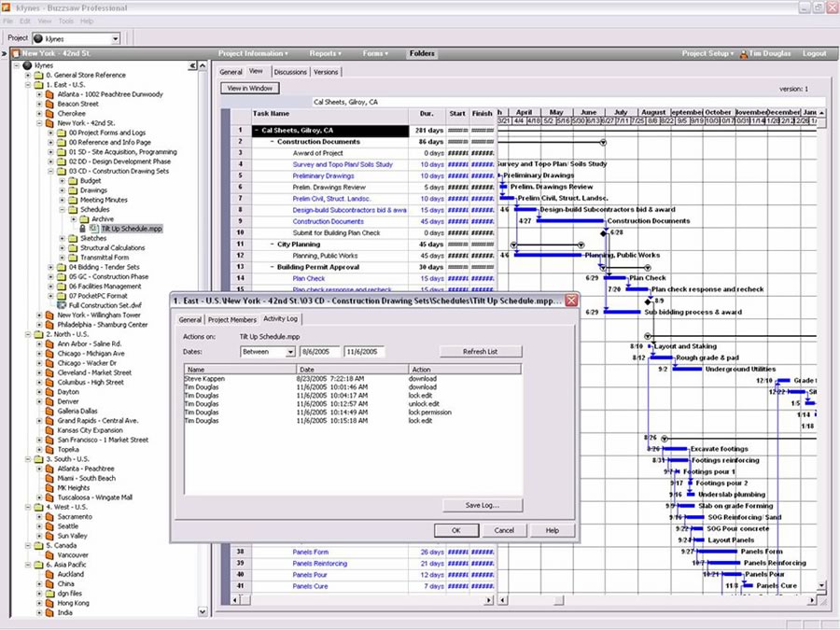Switch to the Versions tab
This screenshot has height=630, width=840.
tap(326, 72)
